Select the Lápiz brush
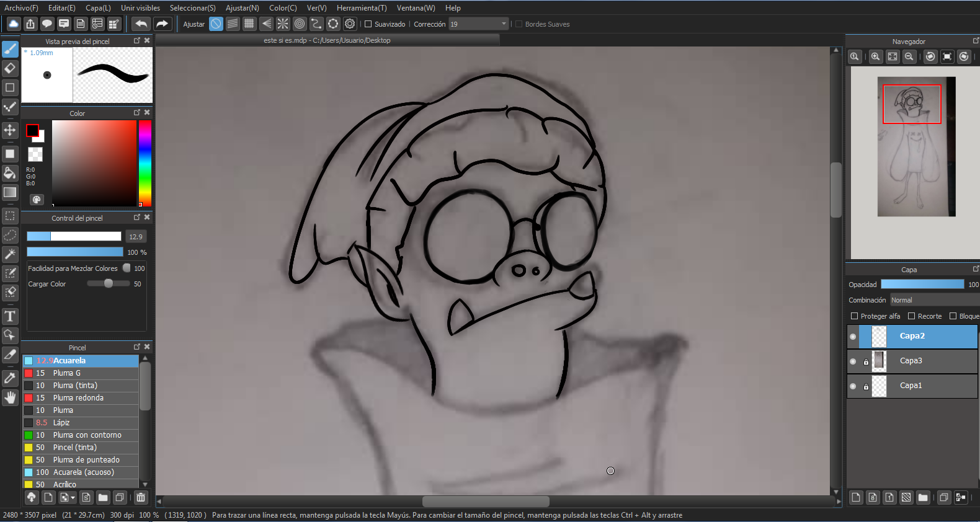 [x=81, y=423]
